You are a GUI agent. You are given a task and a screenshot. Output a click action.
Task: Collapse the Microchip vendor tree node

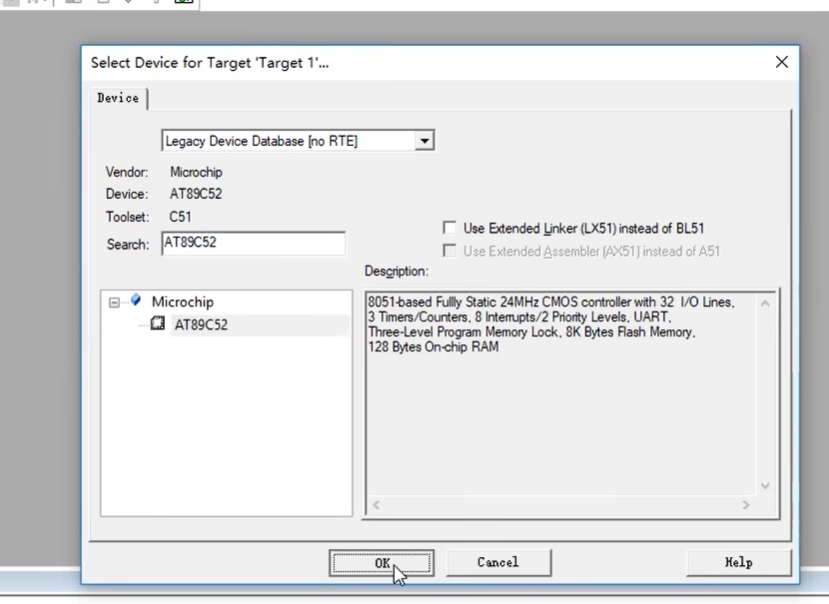114,303
